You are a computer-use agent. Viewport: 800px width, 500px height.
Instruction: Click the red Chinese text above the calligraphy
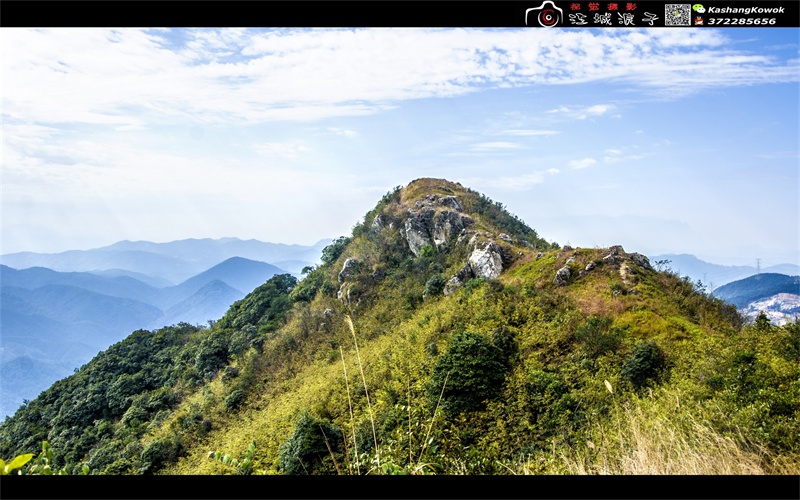603,6
